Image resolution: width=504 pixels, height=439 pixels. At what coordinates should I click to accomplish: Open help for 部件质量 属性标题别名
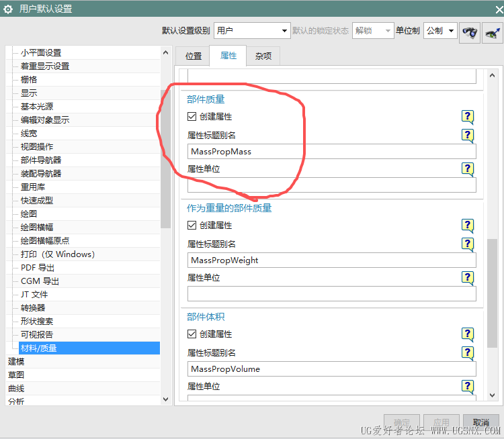click(468, 135)
